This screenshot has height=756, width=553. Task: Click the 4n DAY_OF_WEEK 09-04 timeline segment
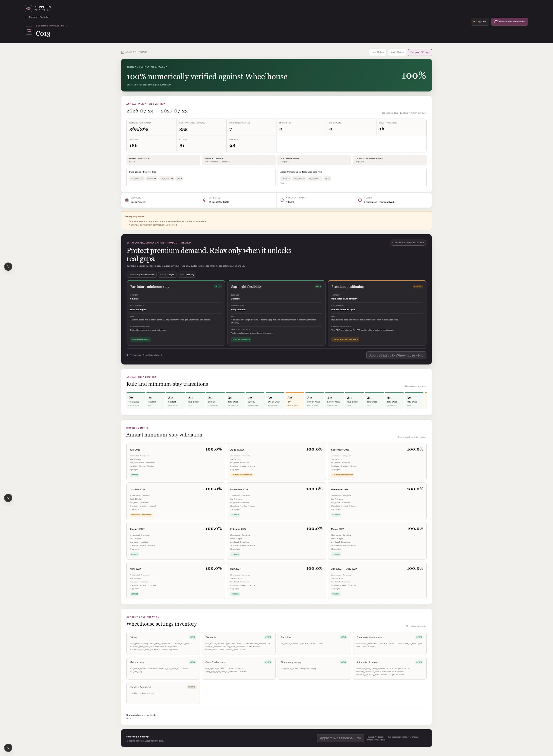coord(335,400)
